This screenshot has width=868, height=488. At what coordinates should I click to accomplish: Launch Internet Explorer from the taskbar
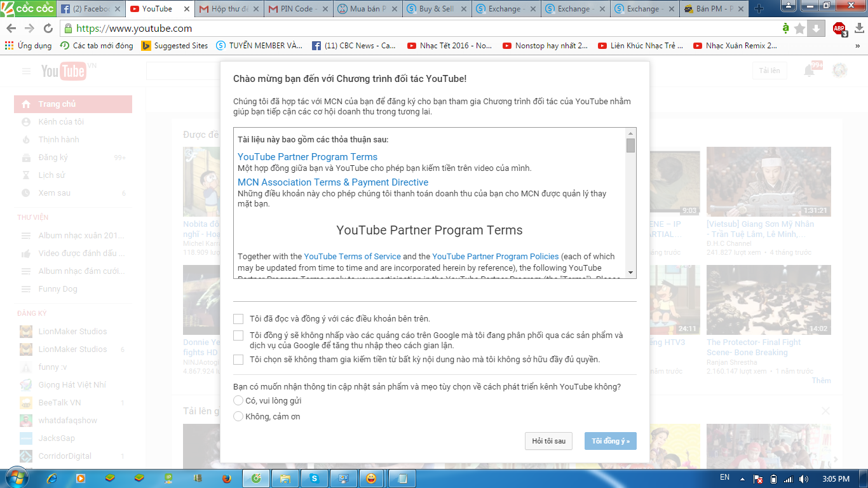(x=52, y=478)
